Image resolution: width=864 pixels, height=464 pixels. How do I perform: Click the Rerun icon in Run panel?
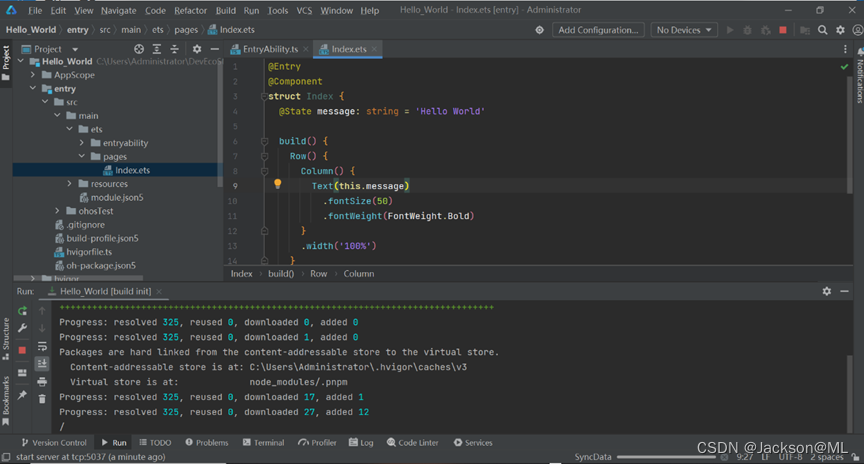22,311
